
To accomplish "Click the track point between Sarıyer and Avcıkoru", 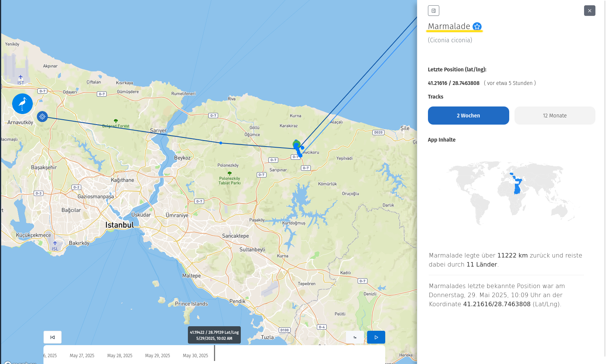I will pos(221,143).
